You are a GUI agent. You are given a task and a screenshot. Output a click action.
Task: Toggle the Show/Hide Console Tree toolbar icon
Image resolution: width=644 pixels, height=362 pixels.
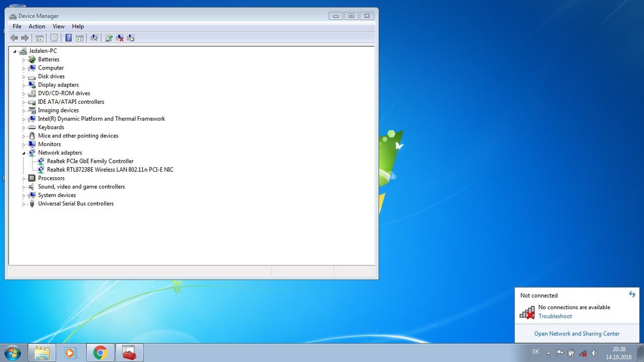click(x=39, y=38)
